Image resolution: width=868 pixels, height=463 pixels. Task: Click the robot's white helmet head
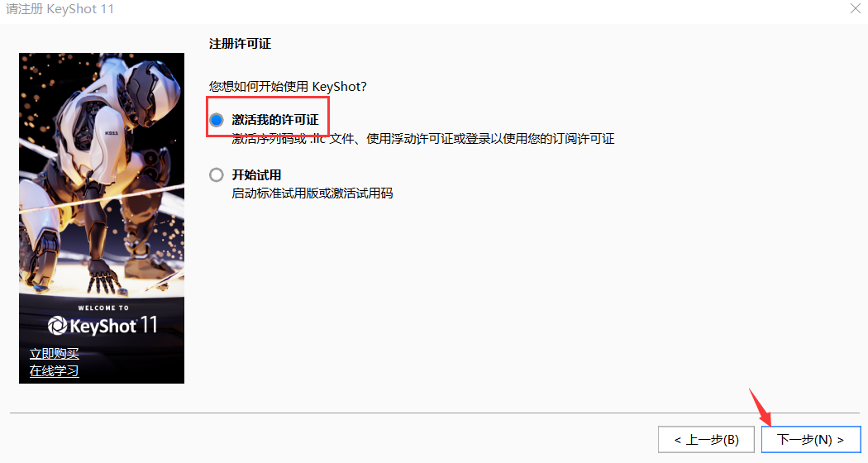pyautogui.click(x=150, y=83)
